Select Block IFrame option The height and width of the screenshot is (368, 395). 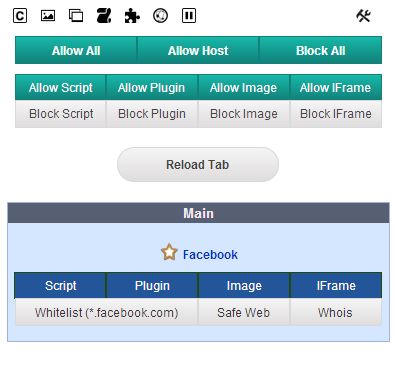coord(336,114)
